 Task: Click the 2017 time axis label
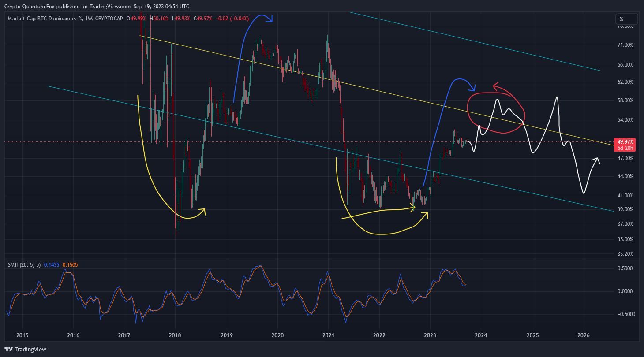coord(124,335)
